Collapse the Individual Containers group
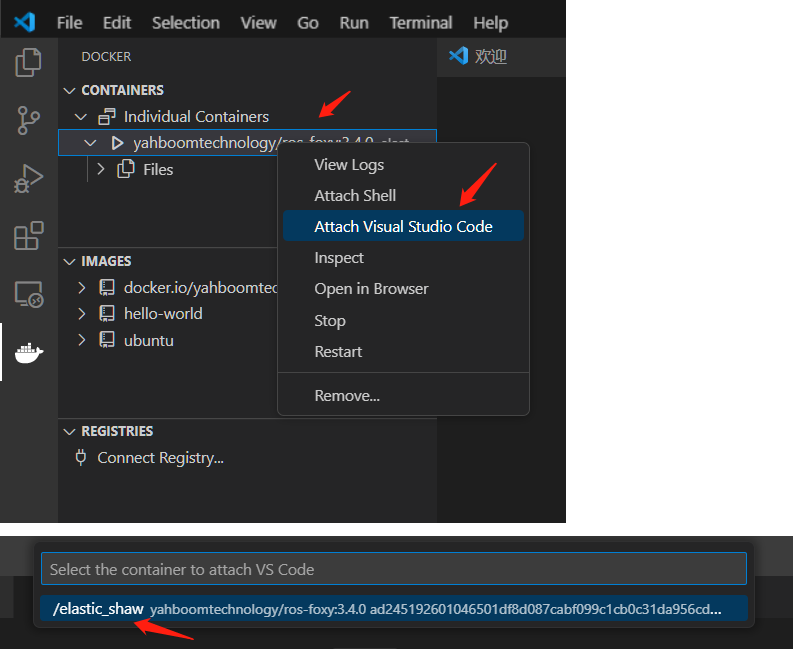Screen dimensions: 793x649 [80, 117]
